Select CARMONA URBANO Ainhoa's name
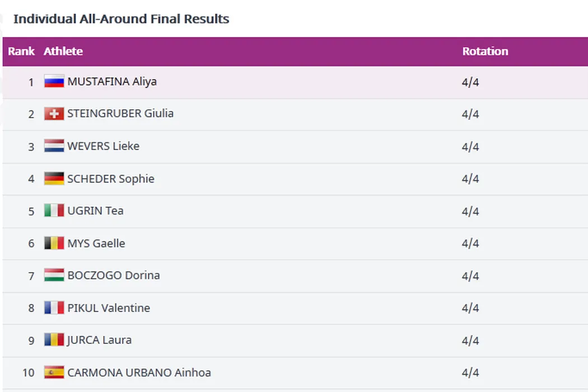The image size is (588, 392). (139, 372)
